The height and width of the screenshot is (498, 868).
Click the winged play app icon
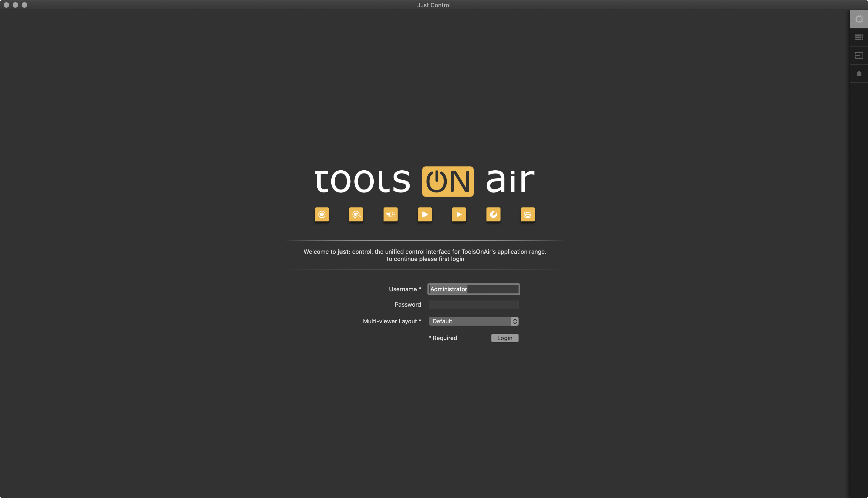[390, 214]
